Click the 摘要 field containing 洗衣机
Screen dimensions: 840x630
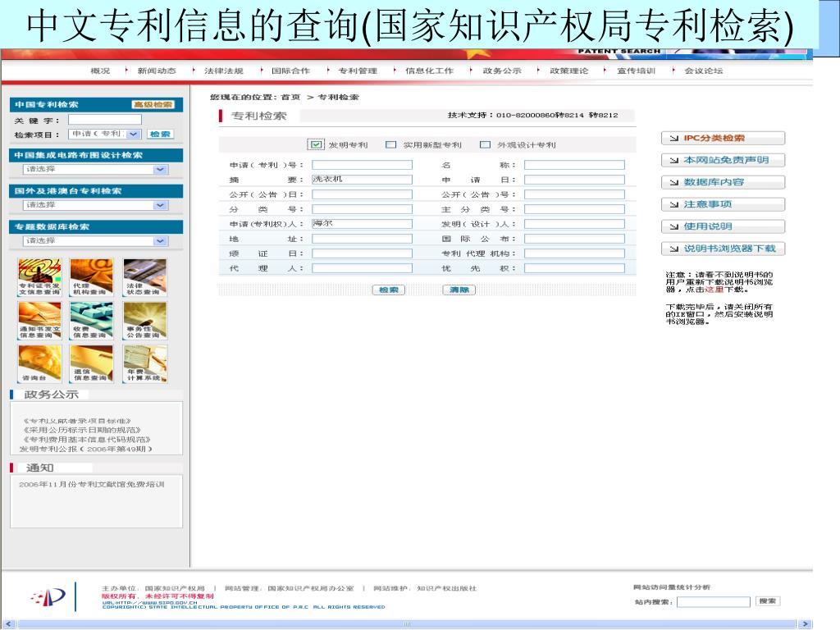tap(362, 180)
